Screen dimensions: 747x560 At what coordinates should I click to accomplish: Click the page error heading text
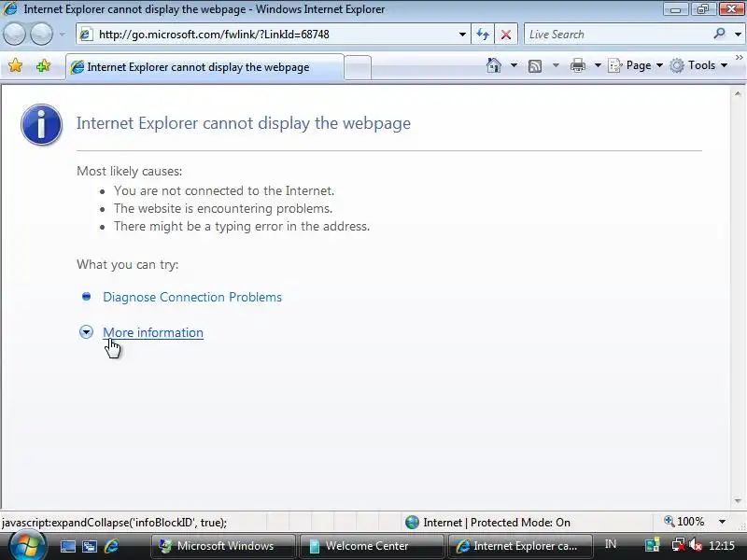tap(244, 123)
